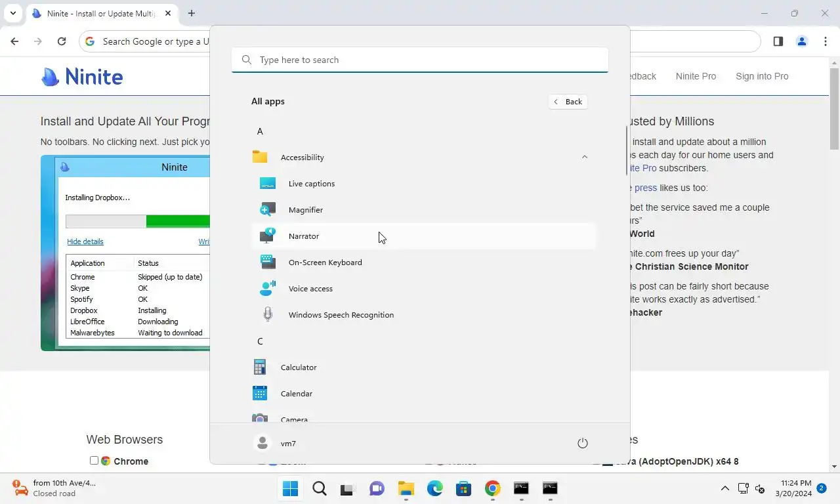Jump to letter C index in All apps

tap(260, 341)
